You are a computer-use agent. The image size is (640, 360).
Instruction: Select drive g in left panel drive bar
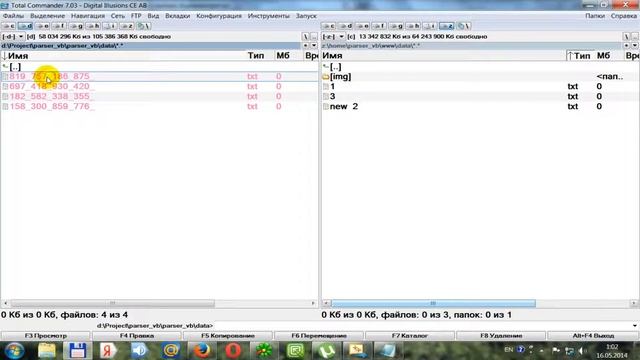(x=76, y=26)
